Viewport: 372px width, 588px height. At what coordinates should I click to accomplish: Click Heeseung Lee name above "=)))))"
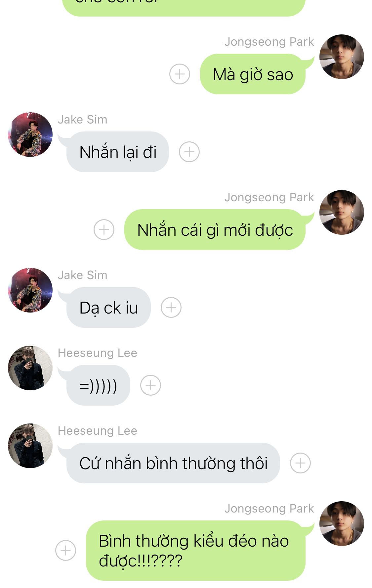[x=98, y=353]
